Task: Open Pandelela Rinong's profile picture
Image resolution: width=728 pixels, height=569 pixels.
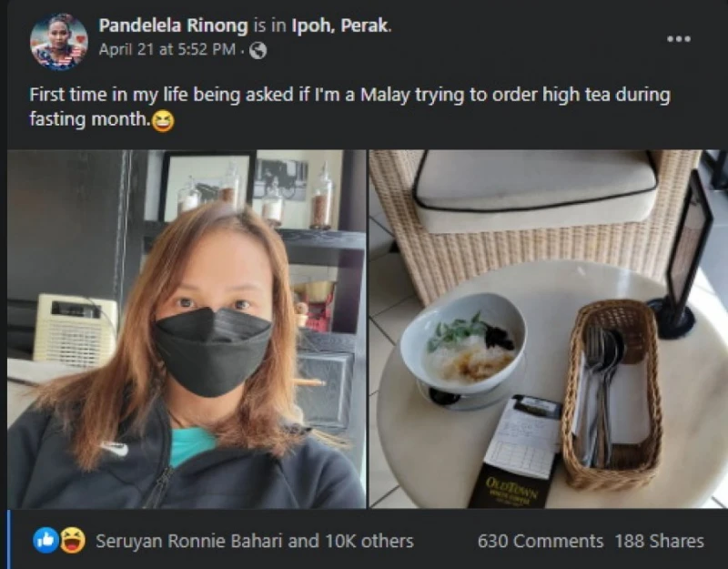Action: (x=59, y=42)
